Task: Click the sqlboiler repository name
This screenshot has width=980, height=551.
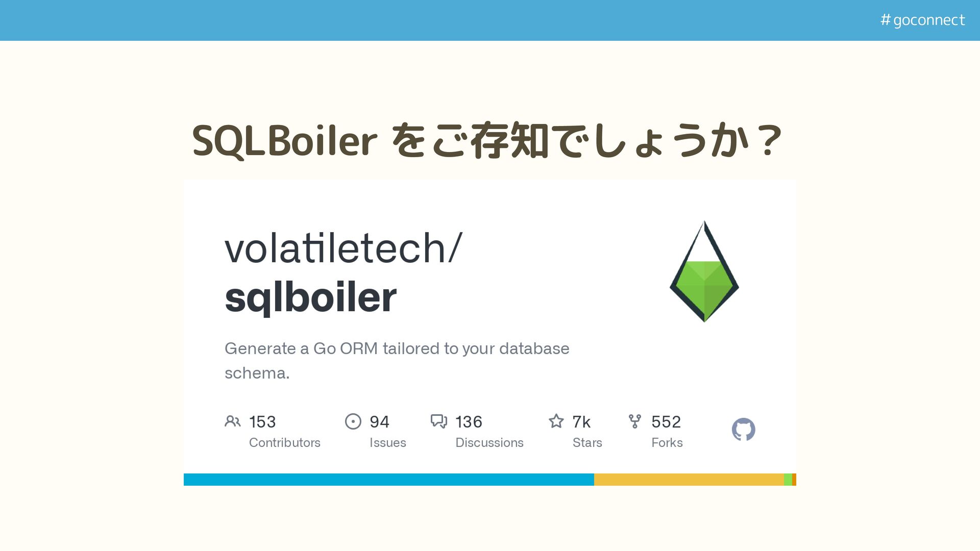Action: [310, 297]
